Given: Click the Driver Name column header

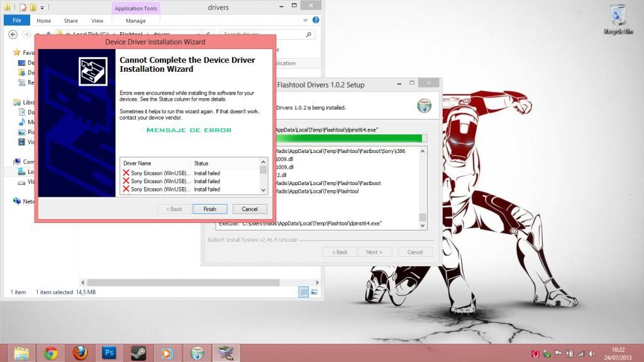Looking at the screenshot, I should (x=136, y=163).
